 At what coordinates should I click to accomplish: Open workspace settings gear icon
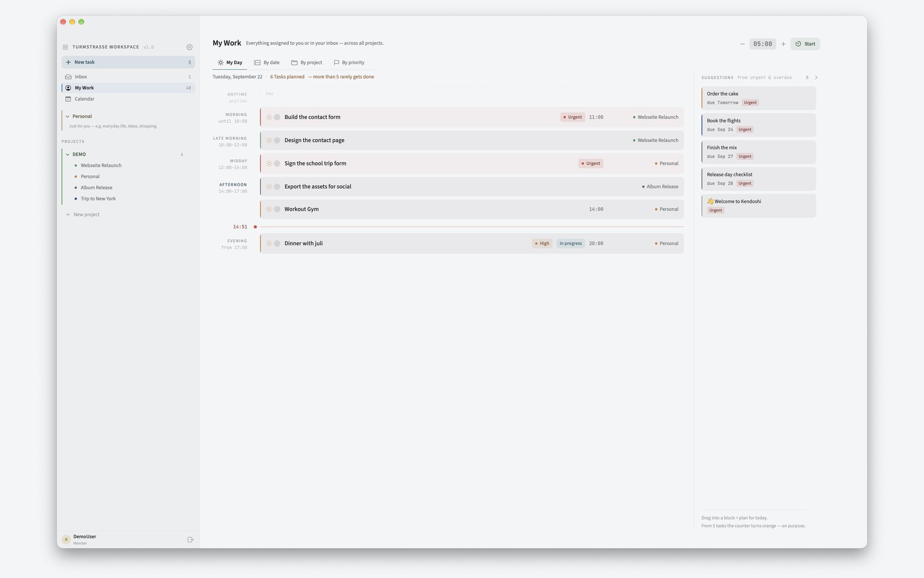point(189,47)
